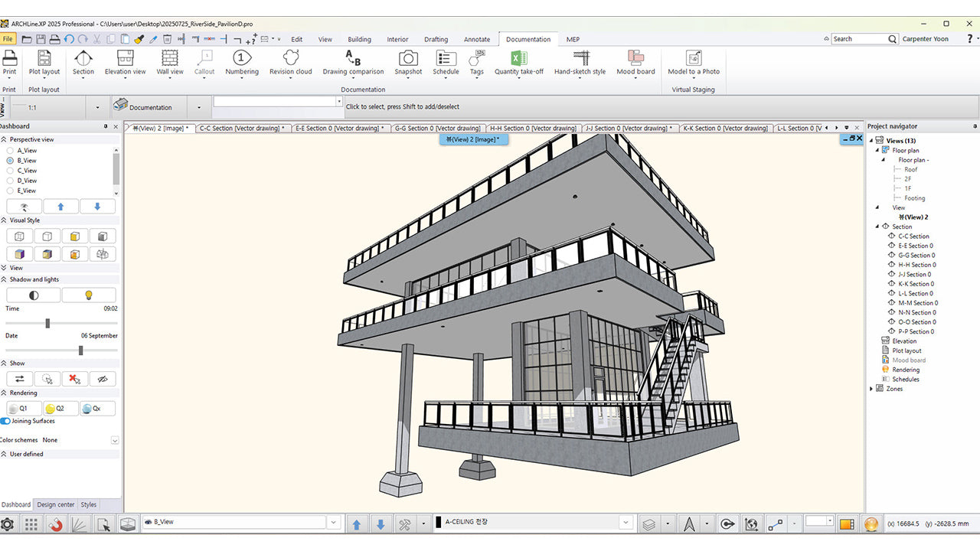This screenshot has width=980, height=551.
Task: Switch to the Design center panel
Action: [x=56, y=504]
